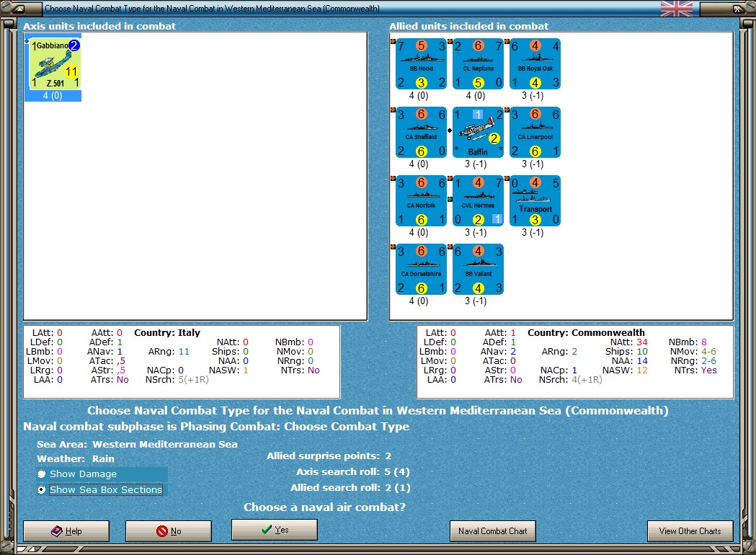Screen dimensions: 756x555
Task: Click the View Other Charts button
Action: pyautogui.click(x=690, y=531)
